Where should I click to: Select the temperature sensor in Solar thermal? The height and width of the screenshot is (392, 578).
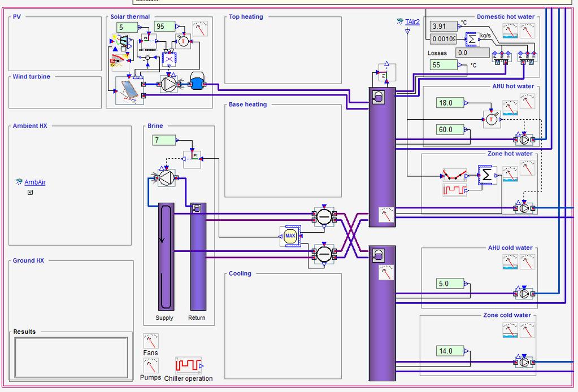pos(183,42)
